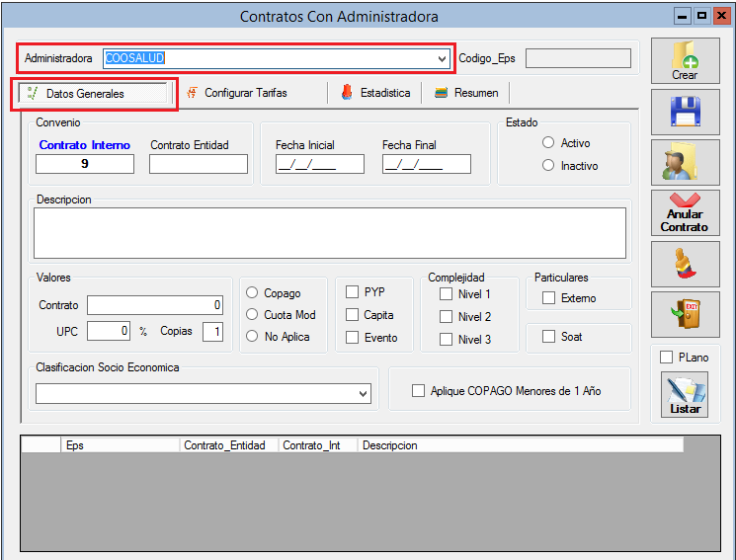
Task: Click the Listar icon button
Action: coord(685,394)
